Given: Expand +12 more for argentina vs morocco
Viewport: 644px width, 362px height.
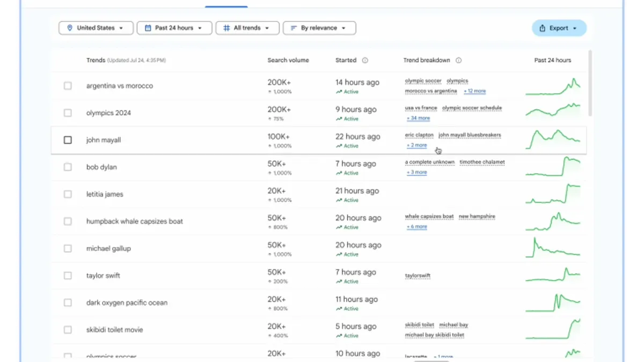Looking at the screenshot, I should (474, 91).
